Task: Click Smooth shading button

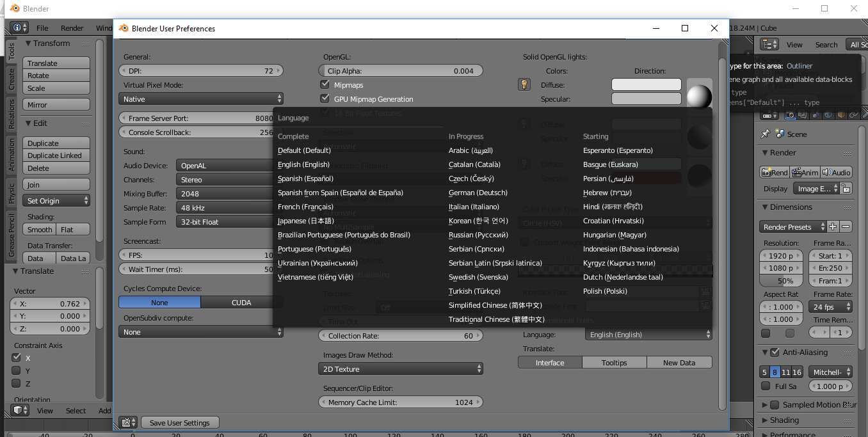Action: 40,230
